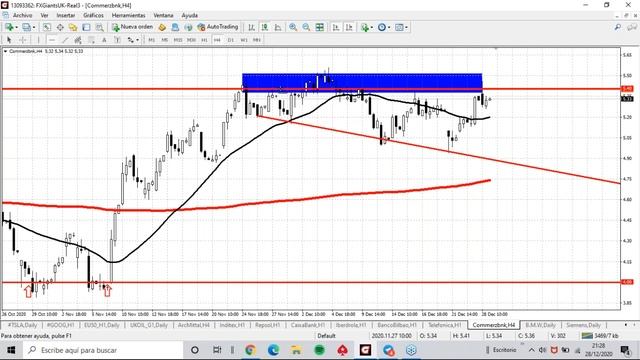Switch to the #TSLA,Daily chart tab
The image size is (640, 360).
tap(22, 325)
